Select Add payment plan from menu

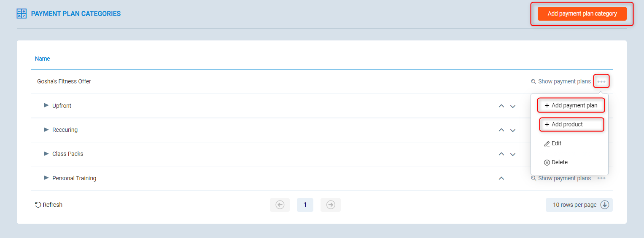[x=571, y=105]
